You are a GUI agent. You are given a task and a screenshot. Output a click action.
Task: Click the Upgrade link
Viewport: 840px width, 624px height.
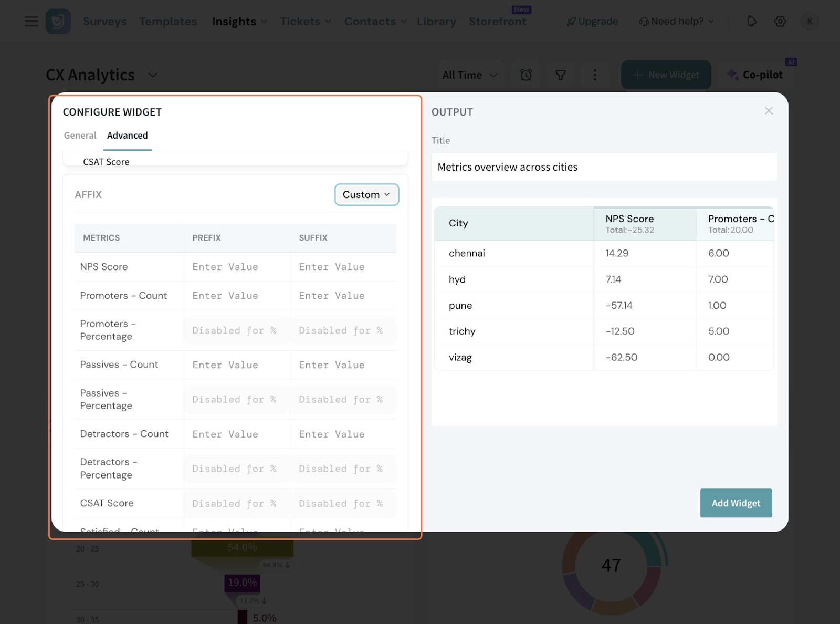(592, 22)
